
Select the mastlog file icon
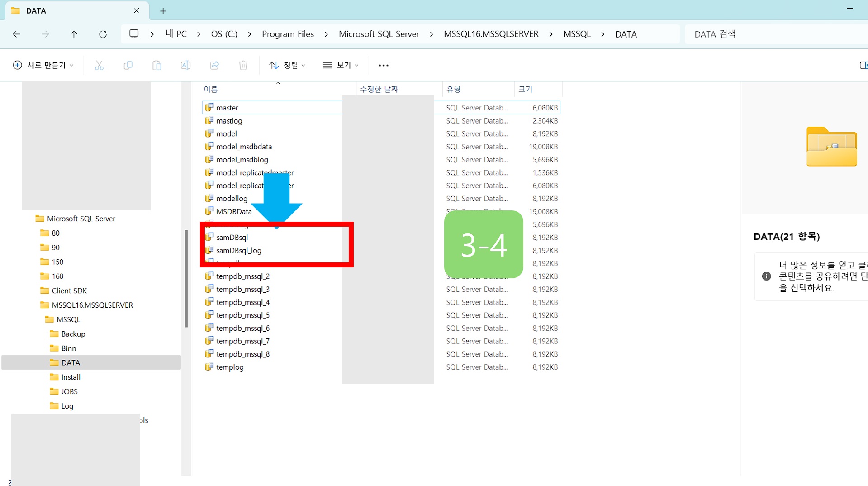click(x=209, y=120)
